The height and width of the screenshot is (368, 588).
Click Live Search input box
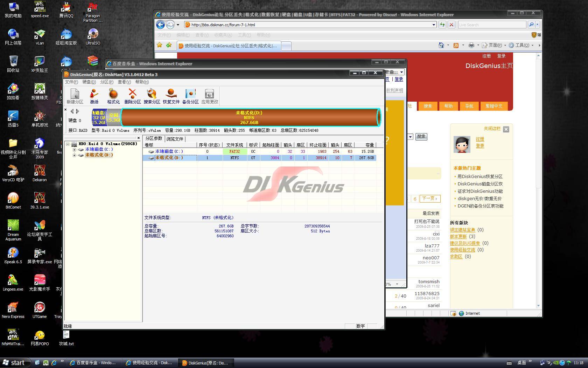(x=492, y=25)
